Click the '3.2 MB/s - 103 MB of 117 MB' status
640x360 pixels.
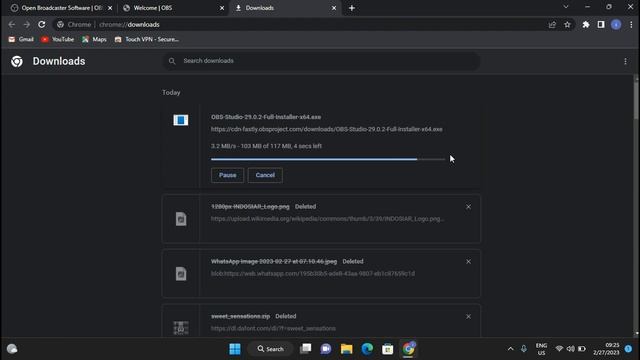point(266,146)
